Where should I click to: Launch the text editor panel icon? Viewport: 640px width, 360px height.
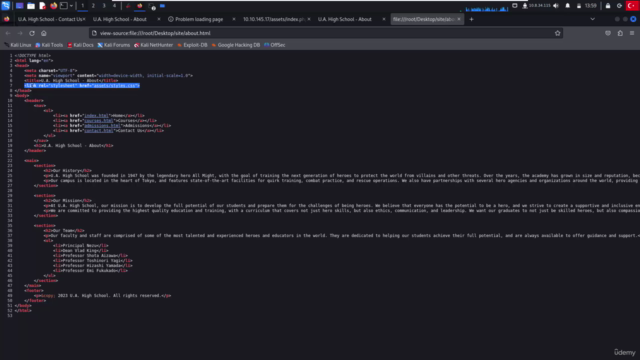[42, 6]
